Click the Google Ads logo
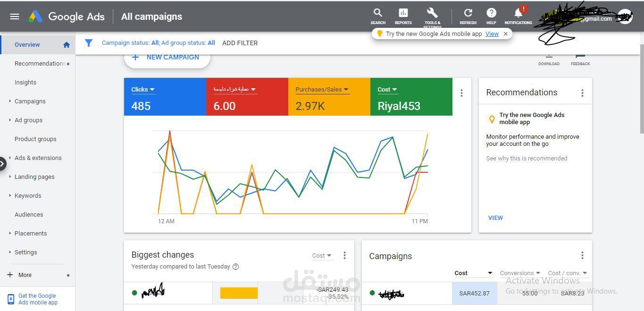This screenshot has width=644, height=311. pos(67,17)
